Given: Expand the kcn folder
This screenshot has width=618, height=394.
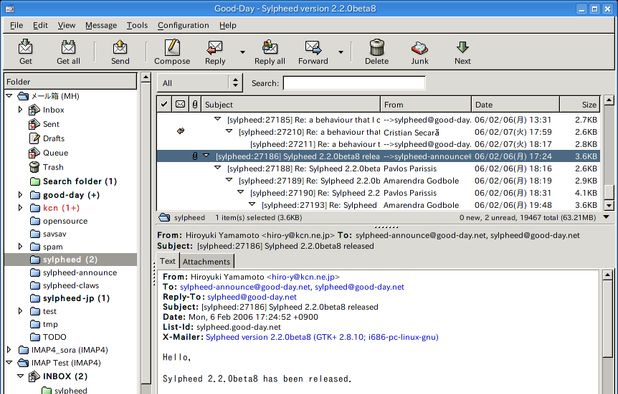Looking at the screenshot, I should click(x=20, y=208).
